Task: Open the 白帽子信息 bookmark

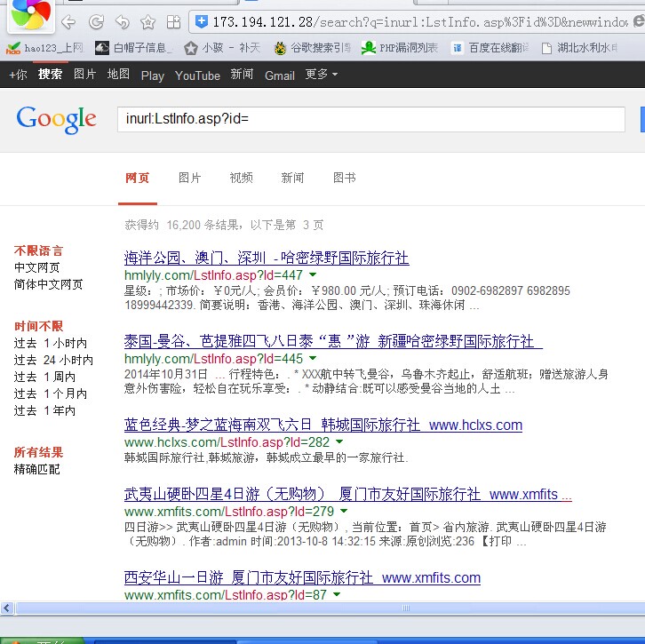Action: (x=134, y=48)
